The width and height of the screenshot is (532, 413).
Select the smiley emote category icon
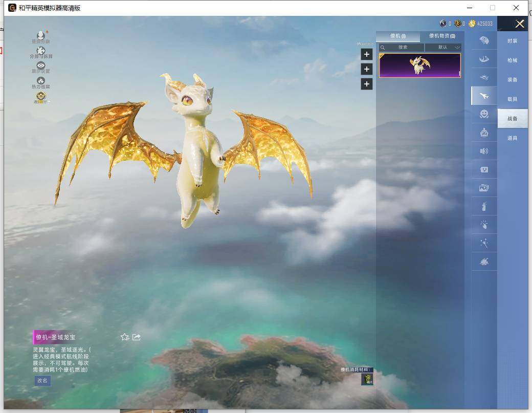click(x=484, y=114)
